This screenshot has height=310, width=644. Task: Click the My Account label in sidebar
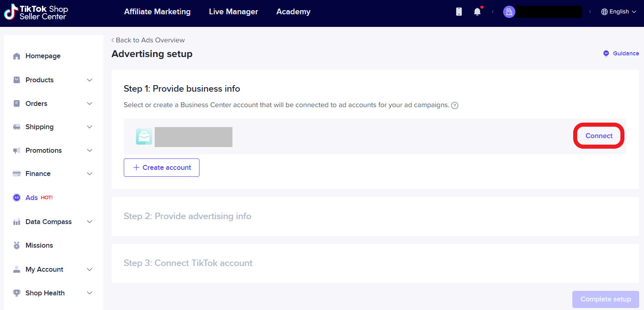(x=44, y=269)
